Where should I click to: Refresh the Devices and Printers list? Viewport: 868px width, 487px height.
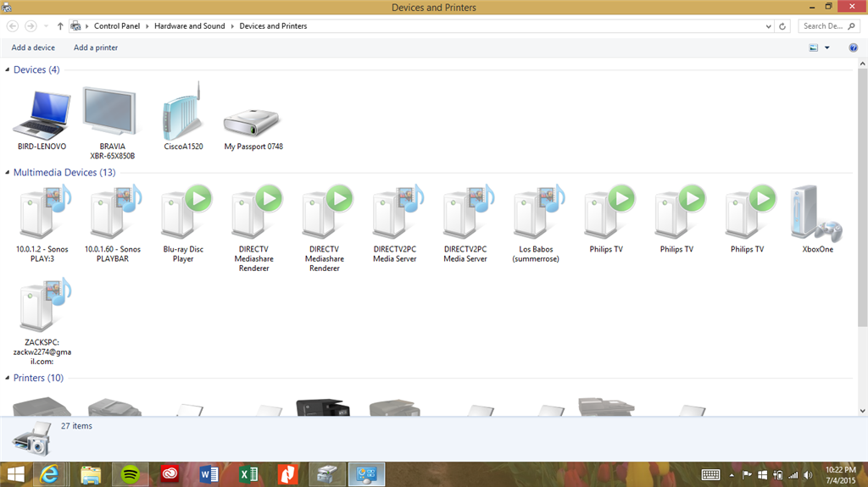coord(782,26)
